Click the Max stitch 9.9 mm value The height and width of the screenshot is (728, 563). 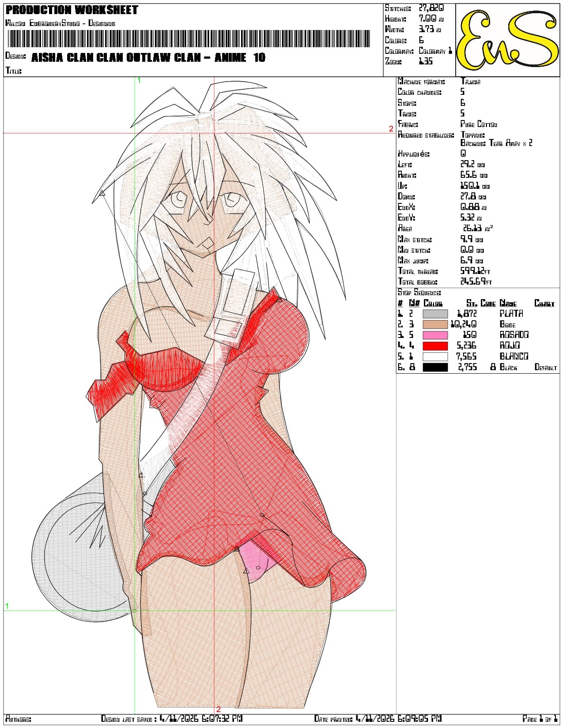coord(472,239)
